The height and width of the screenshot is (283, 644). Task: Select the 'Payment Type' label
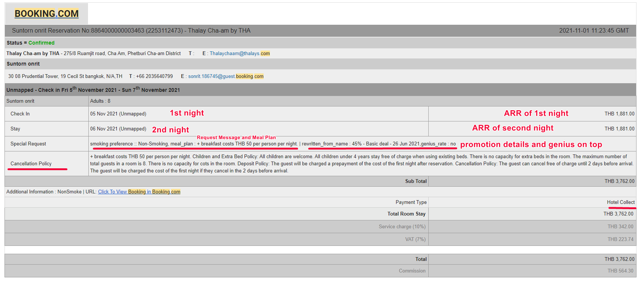[411, 202]
